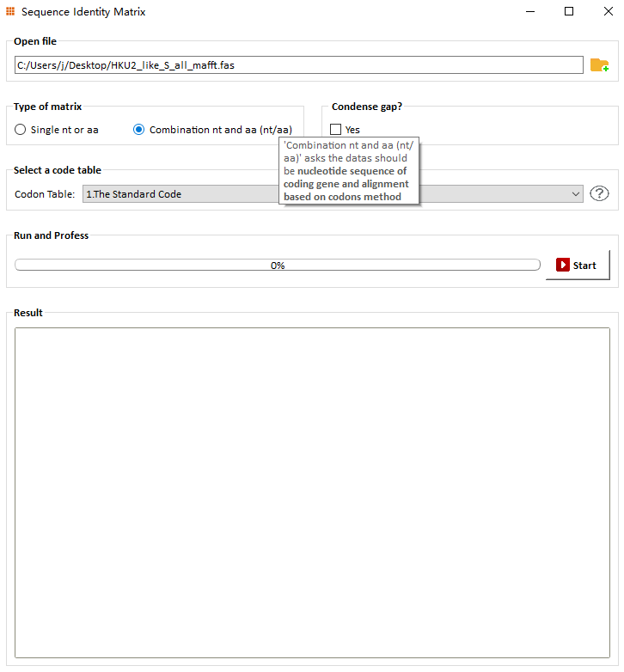Viewport: 624px width, 672px height.
Task: Click the 'Codon Table:' label
Action: pyautogui.click(x=45, y=194)
